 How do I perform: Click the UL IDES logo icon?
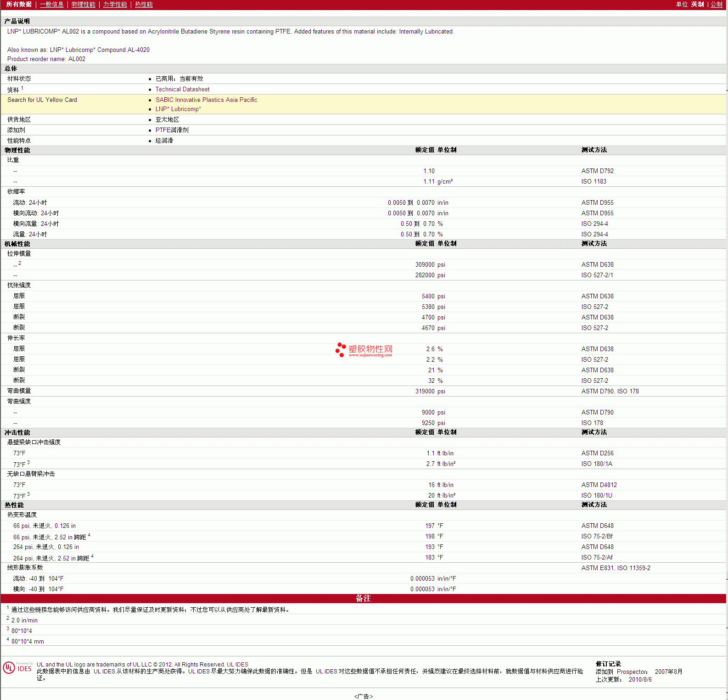(18, 667)
